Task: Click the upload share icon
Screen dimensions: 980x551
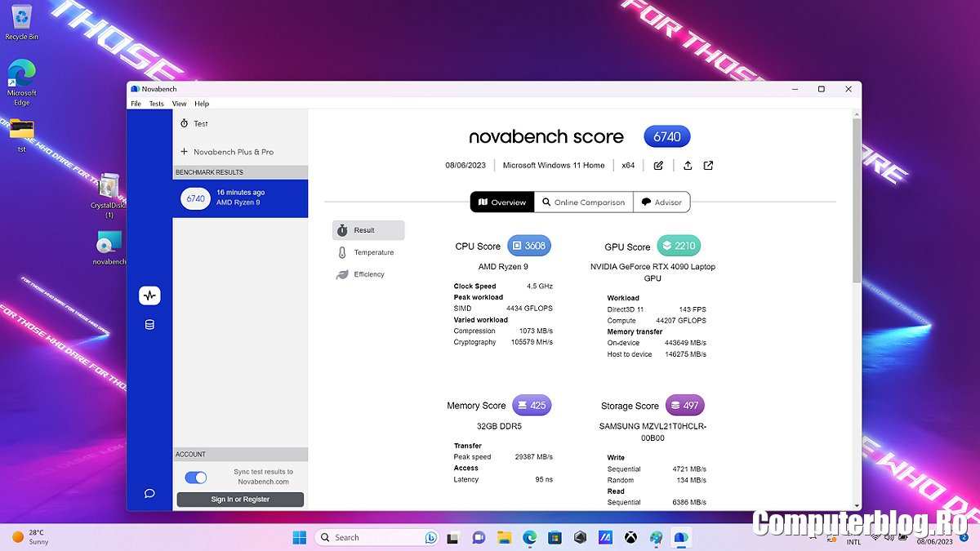Action: (688, 166)
